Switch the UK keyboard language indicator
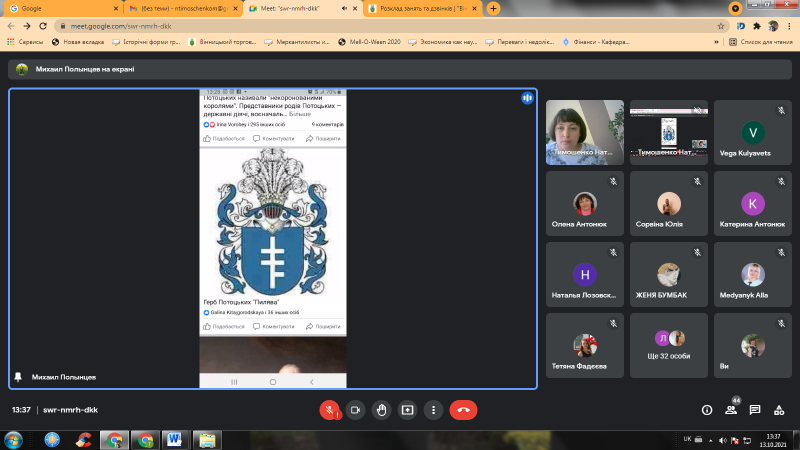Viewport: 800px width, 450px height. (687, 439)
